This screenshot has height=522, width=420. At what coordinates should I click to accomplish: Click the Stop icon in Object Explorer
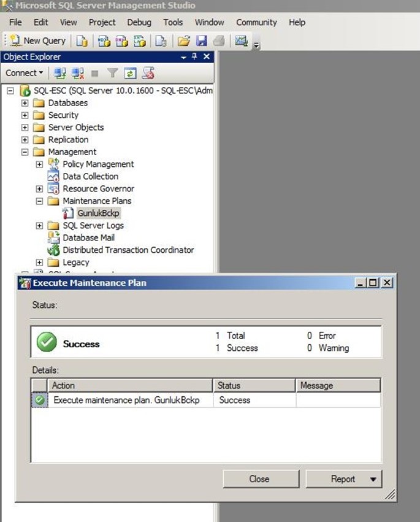coord(95,73)
